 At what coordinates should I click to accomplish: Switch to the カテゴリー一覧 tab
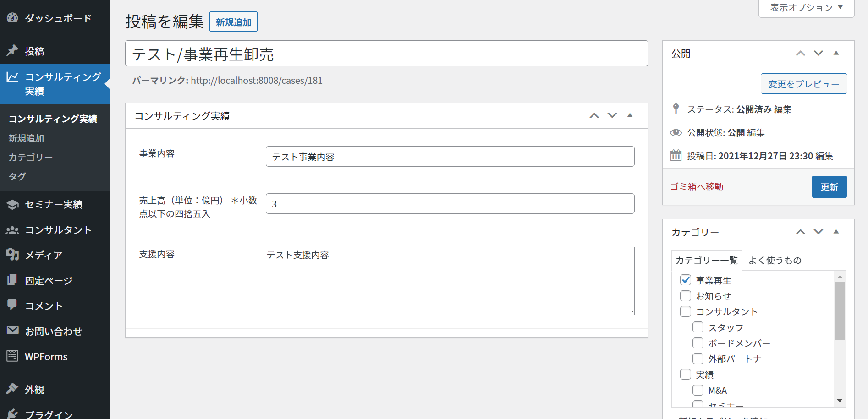coord(707,260)
